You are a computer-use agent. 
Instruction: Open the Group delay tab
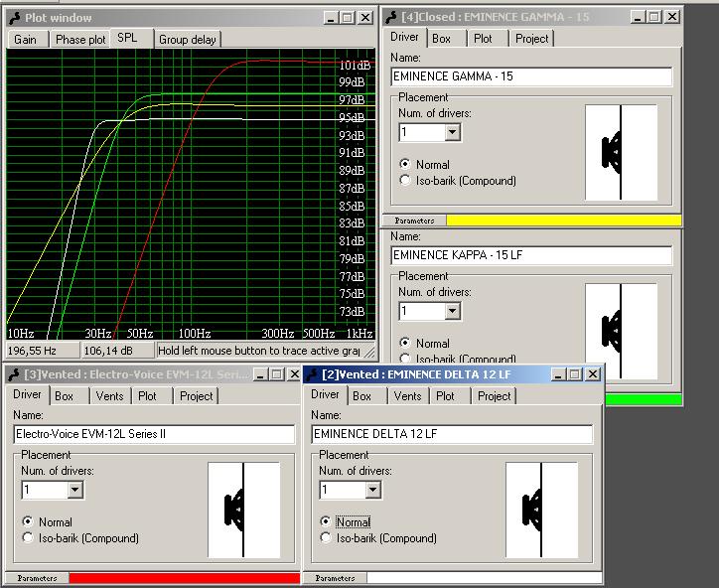pyautogui.click(x=188, y=40)
